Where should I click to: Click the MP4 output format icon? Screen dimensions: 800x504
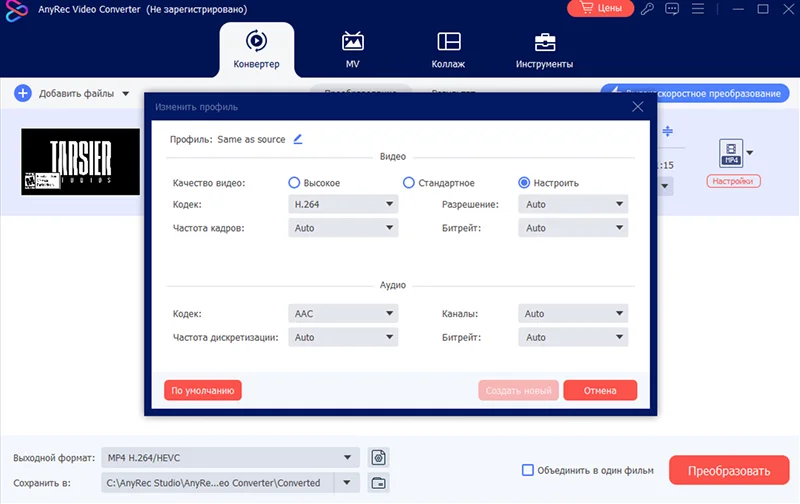pos(731,153)
